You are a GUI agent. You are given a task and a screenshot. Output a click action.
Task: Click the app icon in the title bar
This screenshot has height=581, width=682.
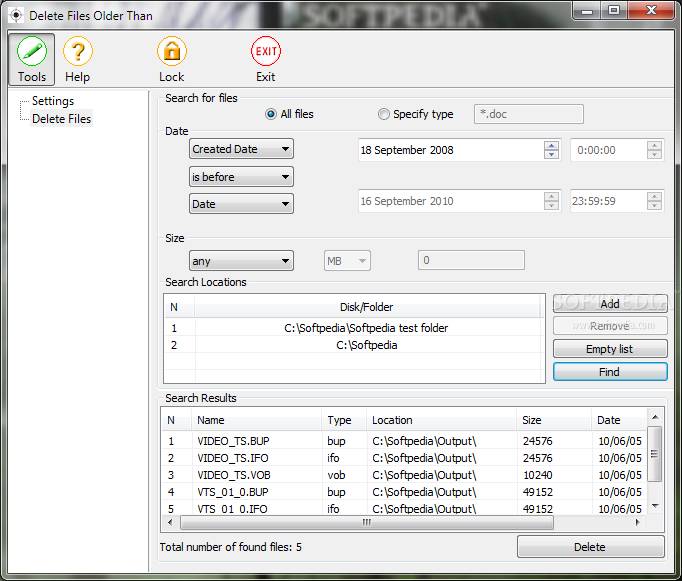[16, 16]
